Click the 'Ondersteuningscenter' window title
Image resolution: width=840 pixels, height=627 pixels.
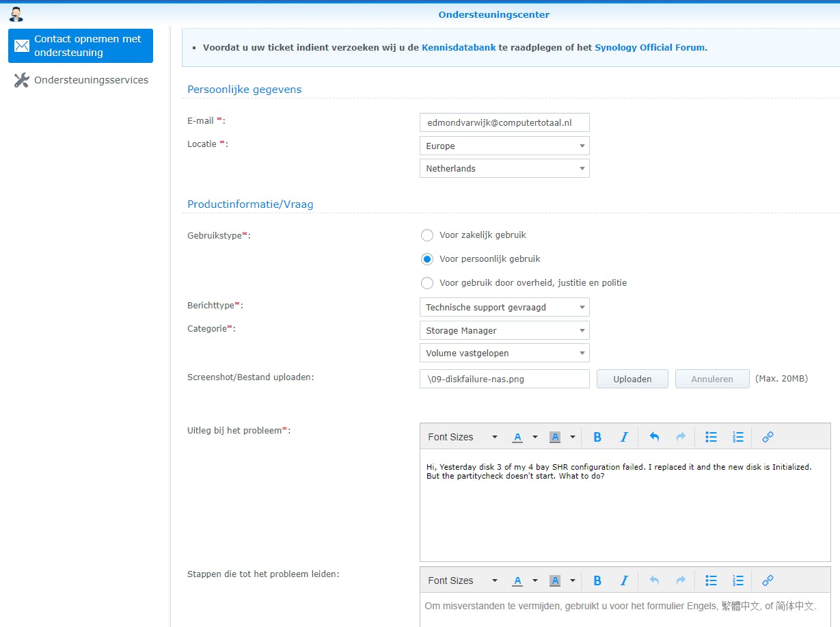pos(494,14)
